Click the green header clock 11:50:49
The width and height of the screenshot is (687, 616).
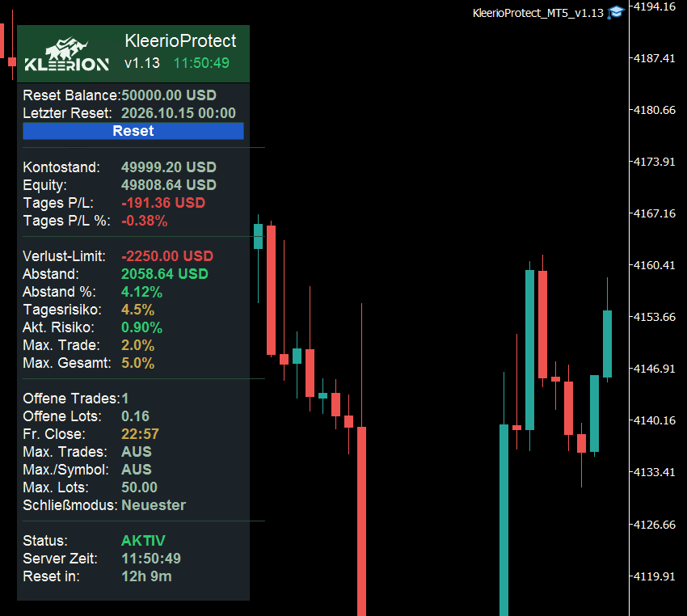pyautogui.click(x=201, y=63)
